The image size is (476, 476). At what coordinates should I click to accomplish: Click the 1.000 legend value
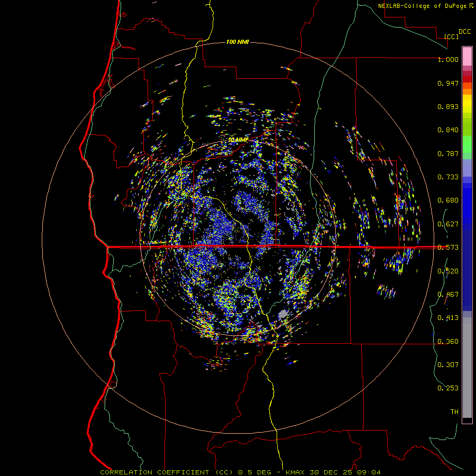[448, 59]
